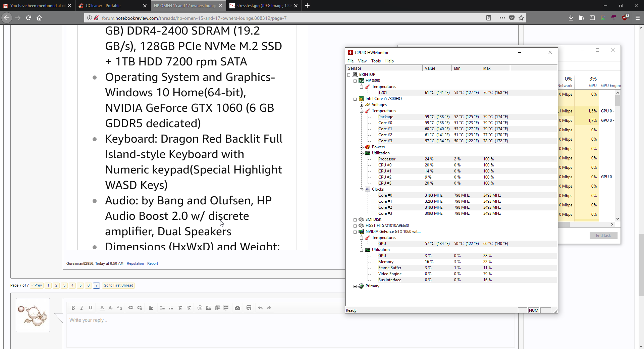Open thread page 3

64,285
